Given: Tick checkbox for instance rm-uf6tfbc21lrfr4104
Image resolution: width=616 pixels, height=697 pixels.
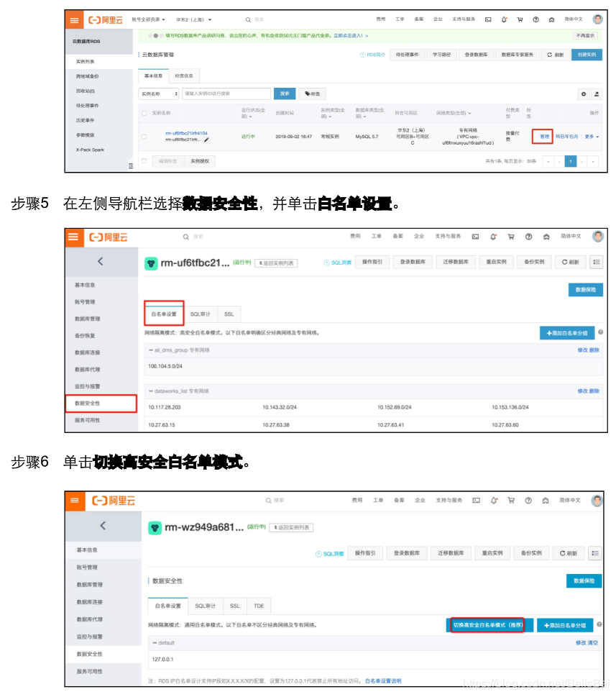Looking at the screenshot, I should (144, 137).
